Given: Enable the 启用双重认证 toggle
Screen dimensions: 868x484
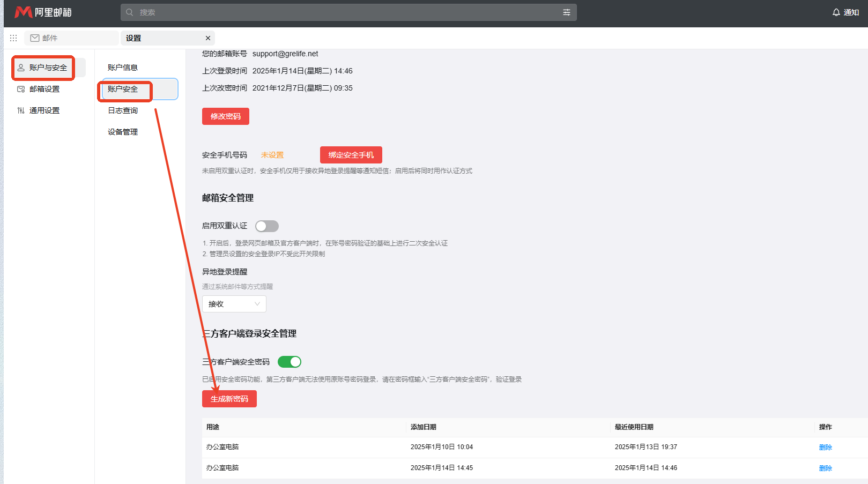Looking at the screenshot, I should 267,226.
